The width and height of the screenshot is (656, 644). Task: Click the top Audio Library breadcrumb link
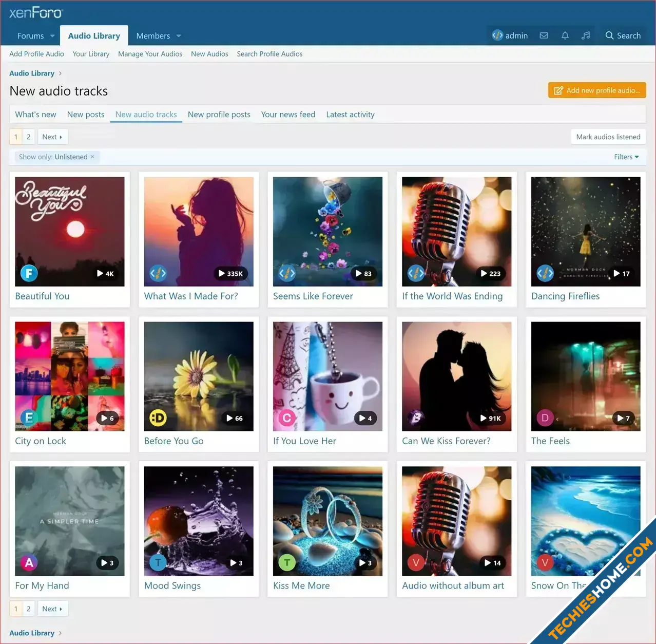(x=32, y=73)
